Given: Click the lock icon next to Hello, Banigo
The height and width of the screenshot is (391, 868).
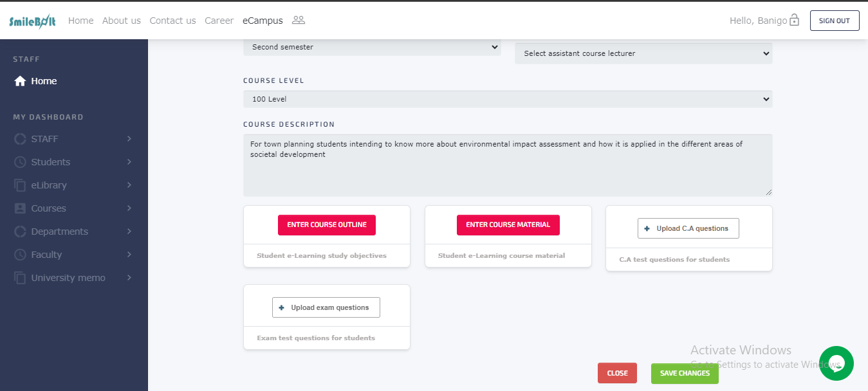Looking at the screenshot, I should pyautogui.click(x=794, y=21).
